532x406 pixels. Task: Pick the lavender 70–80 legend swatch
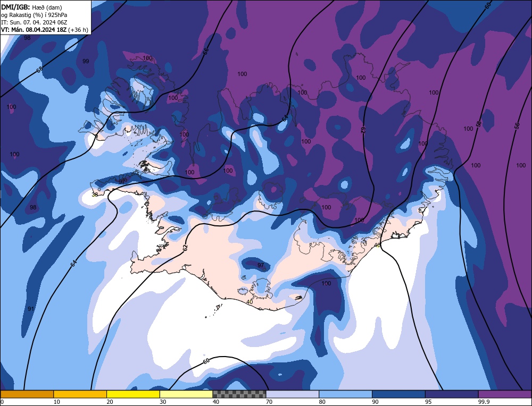point(293,394)
